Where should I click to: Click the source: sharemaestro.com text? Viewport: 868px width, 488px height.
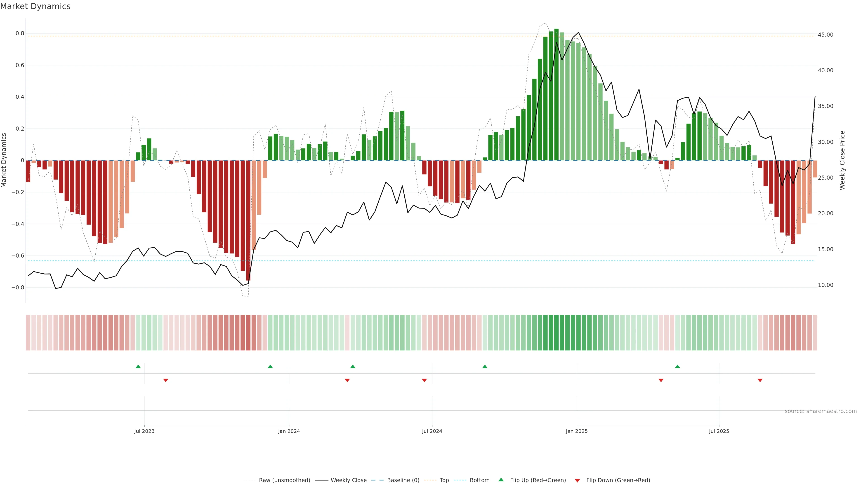(x=821, y=411)
